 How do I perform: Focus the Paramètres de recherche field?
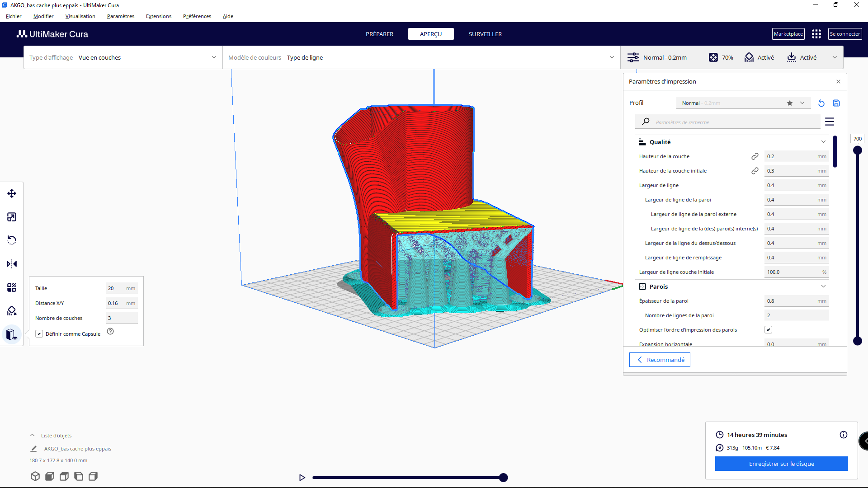[728, 122]
